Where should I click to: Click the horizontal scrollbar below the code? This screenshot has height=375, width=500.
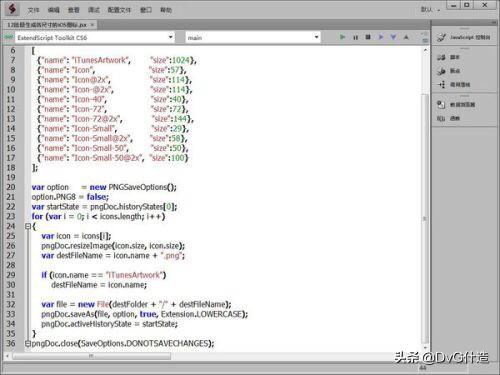point(92,356)
